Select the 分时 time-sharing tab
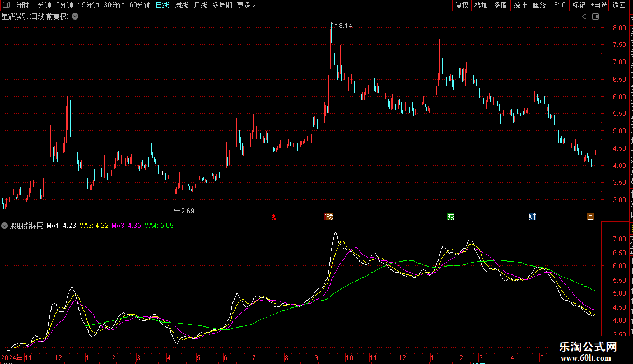 [22, 5]
